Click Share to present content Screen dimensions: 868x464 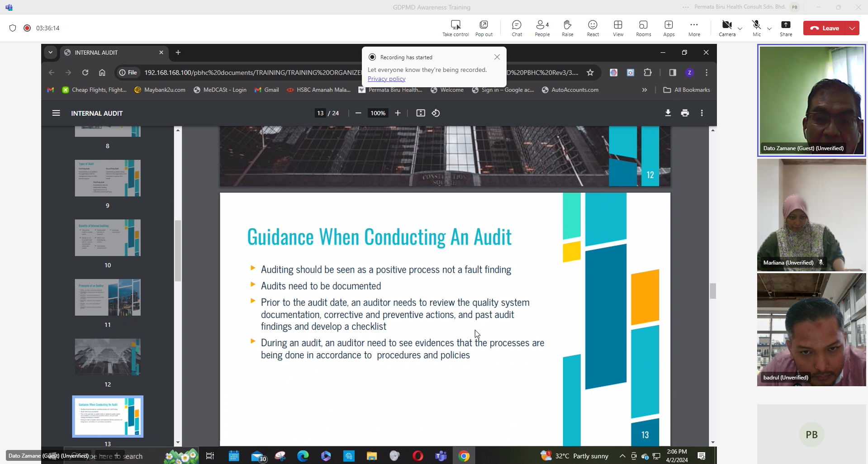[786, 28]
